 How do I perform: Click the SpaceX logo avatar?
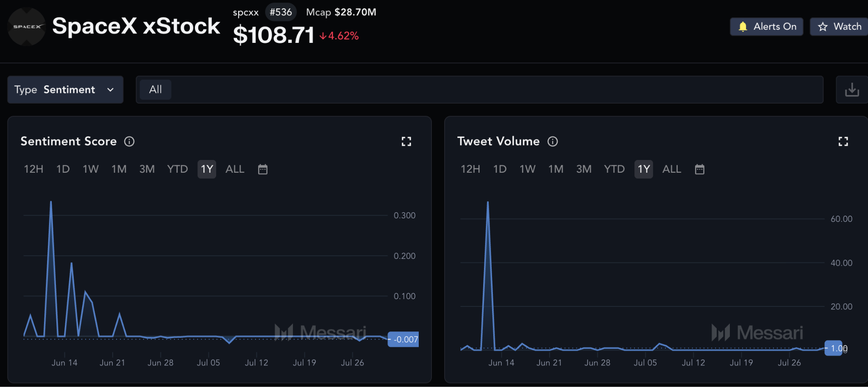27,26
